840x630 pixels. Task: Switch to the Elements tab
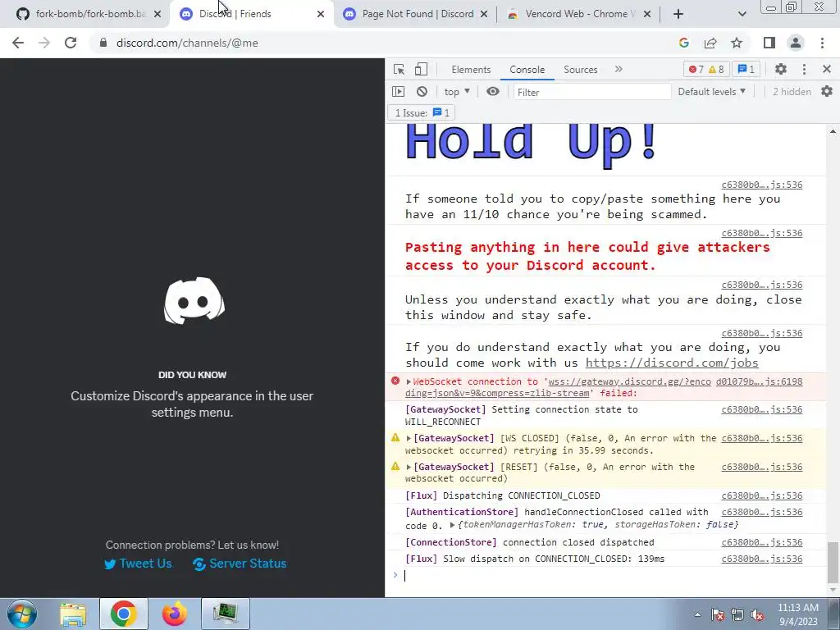(471, 70)
